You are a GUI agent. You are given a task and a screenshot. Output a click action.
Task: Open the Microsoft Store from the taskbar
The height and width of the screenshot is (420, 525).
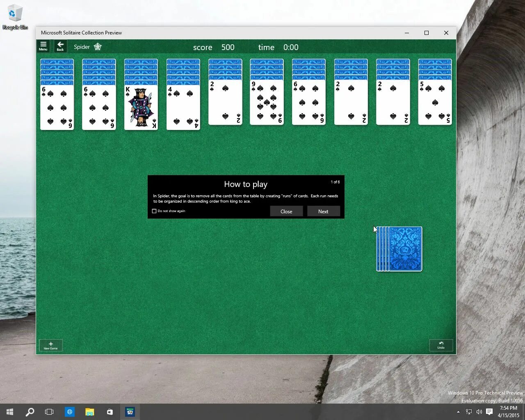[110, 411]
